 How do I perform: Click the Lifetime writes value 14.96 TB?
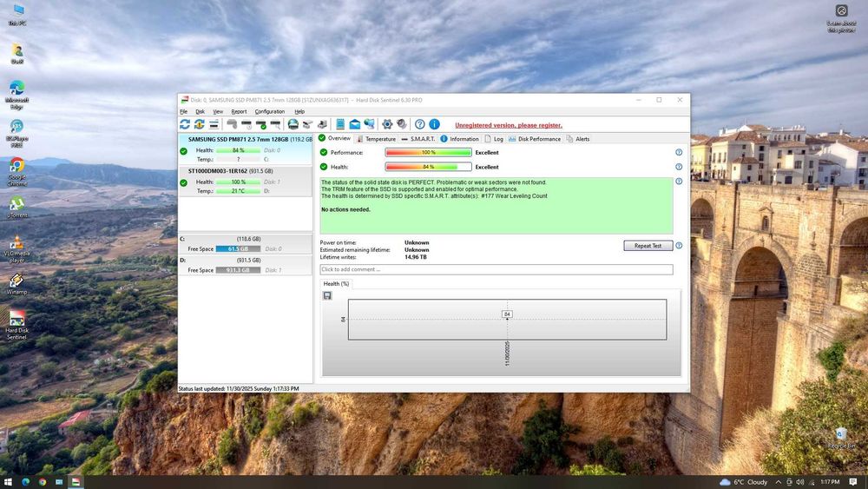tap(416, 257)
